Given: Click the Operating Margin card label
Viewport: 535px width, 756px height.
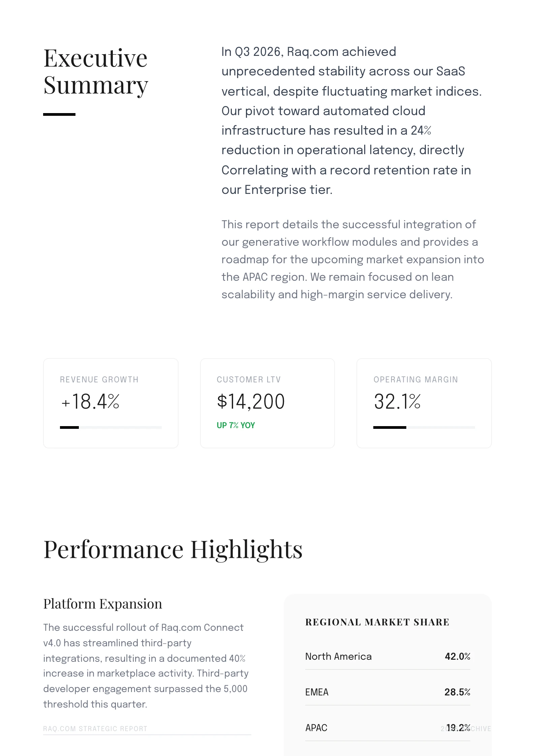Looking at the screenshot, I should pyautogui.click(x=415, y=380).
